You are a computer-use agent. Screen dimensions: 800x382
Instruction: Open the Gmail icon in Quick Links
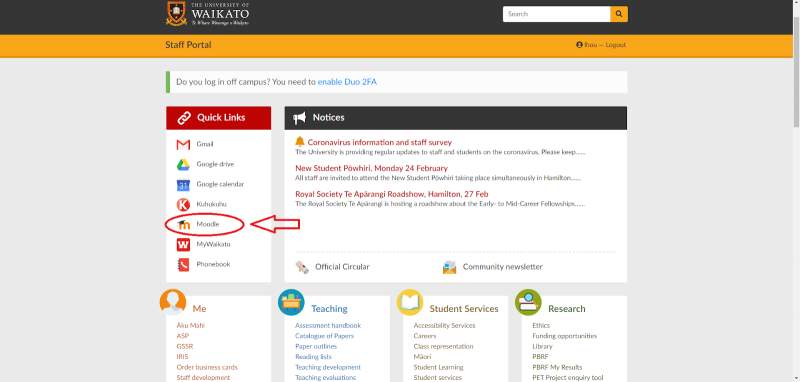point(183,144)
